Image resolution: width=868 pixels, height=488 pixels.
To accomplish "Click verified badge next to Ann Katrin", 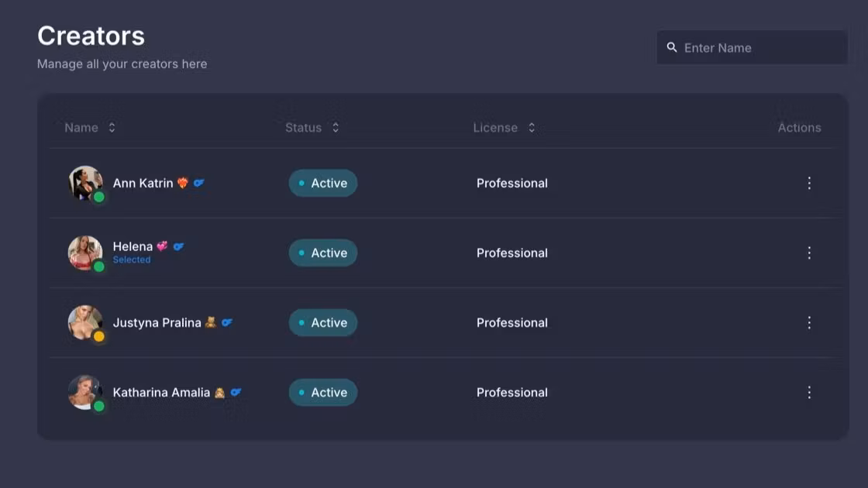I will click(199, 183).
